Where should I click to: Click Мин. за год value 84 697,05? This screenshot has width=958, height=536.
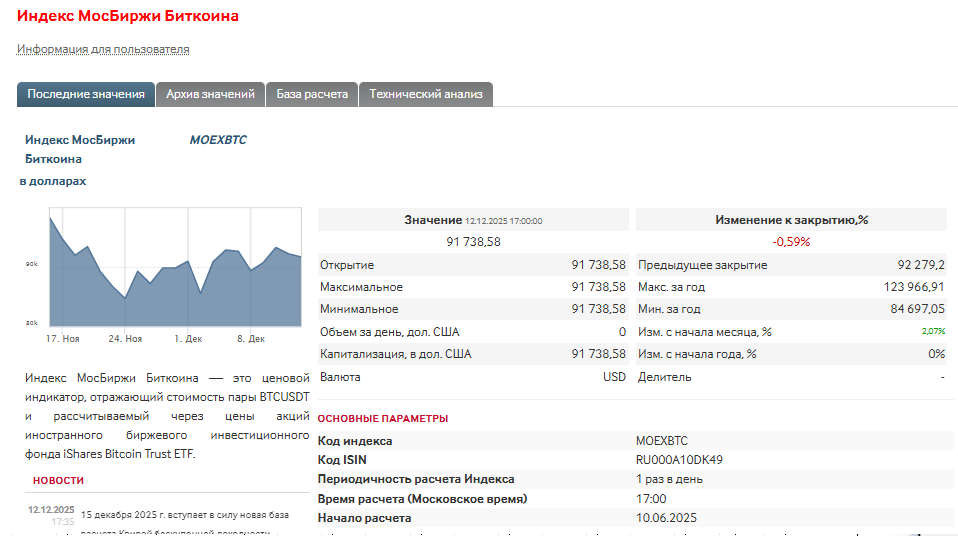918,309
